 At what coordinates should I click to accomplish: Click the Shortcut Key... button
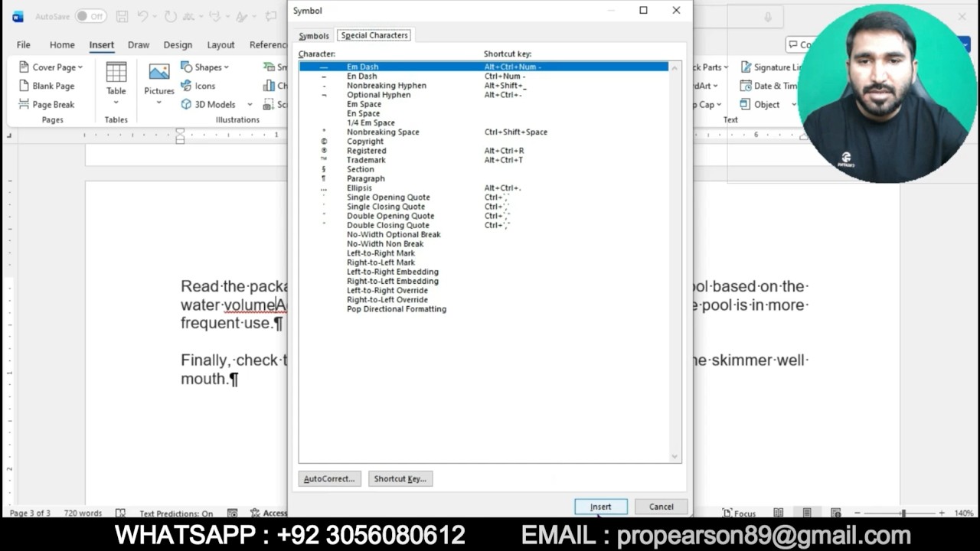click(400, 479)
